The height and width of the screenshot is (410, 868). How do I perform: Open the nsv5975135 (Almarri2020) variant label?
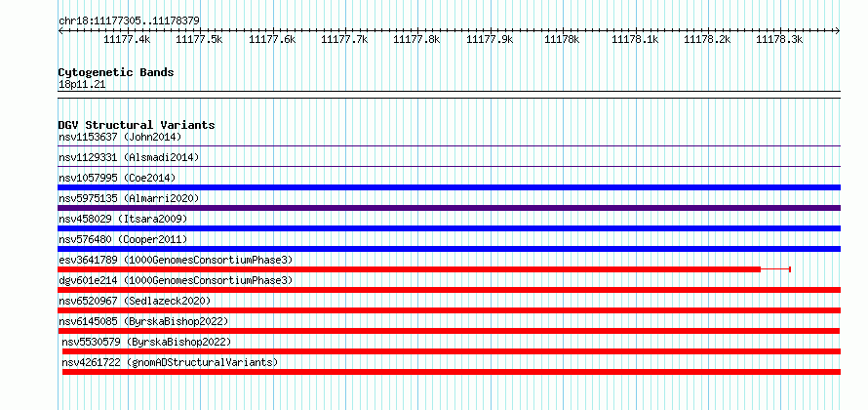click(129, 198)
